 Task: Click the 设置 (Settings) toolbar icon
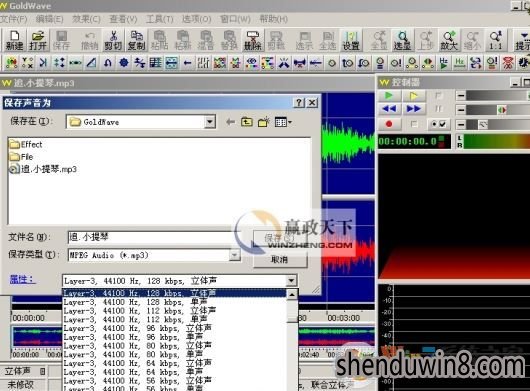[351, 41]
